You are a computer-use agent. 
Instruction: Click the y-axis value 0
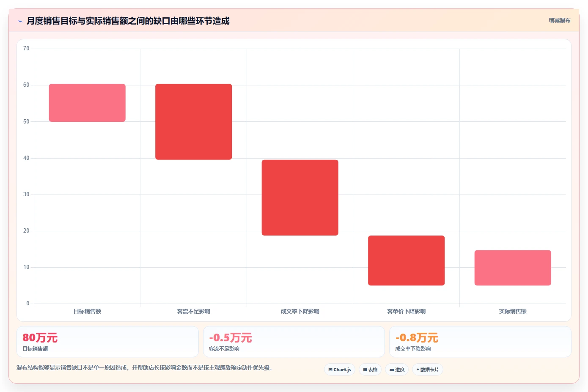[28, 304]
